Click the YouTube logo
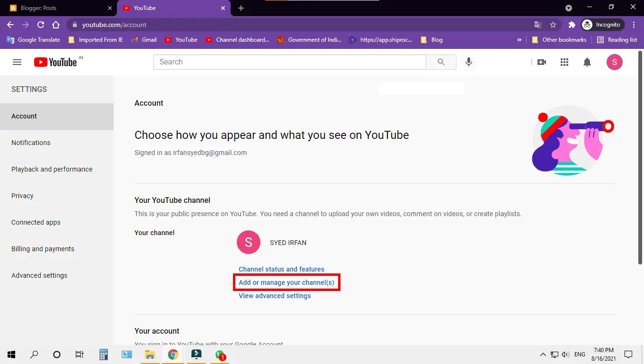This screenshot has width=644, height=364. [x=56, y=62]
